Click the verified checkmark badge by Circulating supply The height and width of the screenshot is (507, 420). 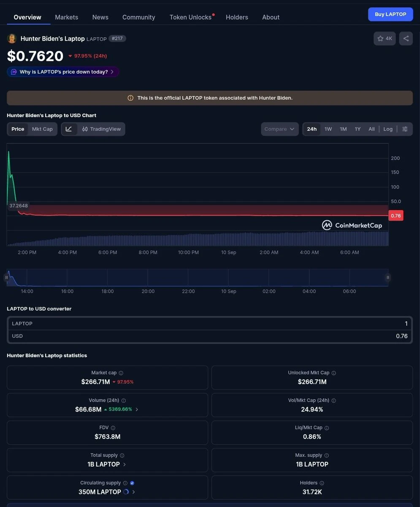pos(132,483)
